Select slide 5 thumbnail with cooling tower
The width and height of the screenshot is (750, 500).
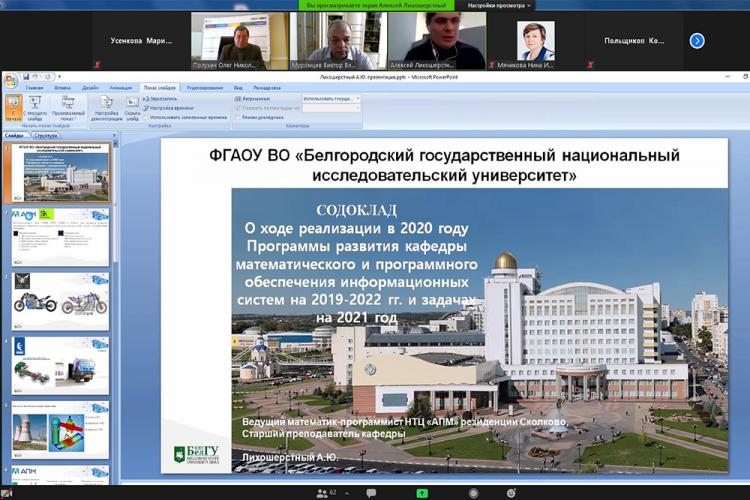pyautogui.click(x=60, y=430)
